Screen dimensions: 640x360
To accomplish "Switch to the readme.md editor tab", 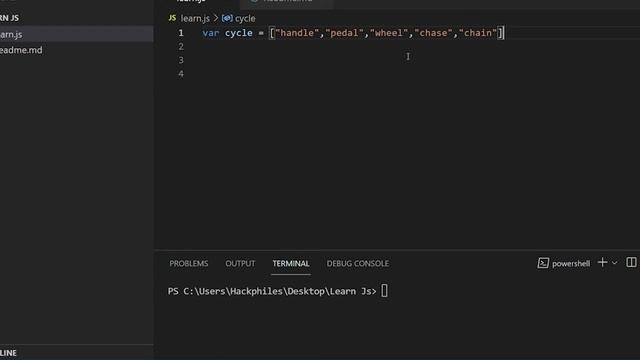I will click(x=287, y=2).
